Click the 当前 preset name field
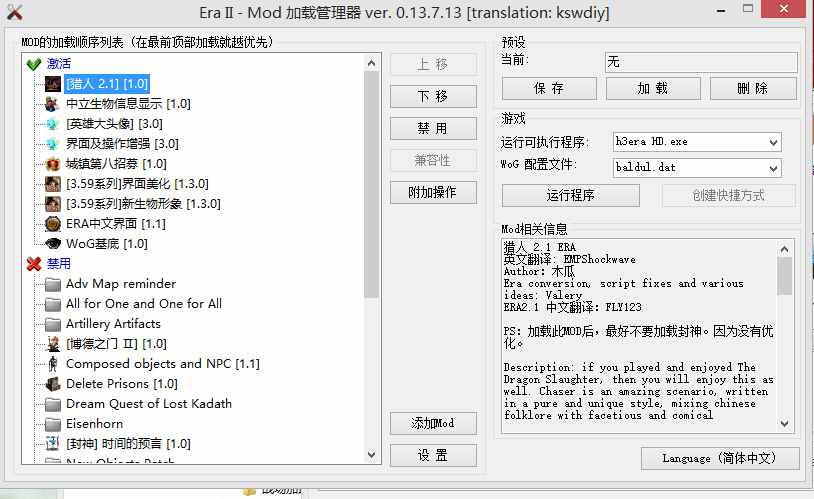814x499 pixels. pyautogui.click(x=701, y=62)
